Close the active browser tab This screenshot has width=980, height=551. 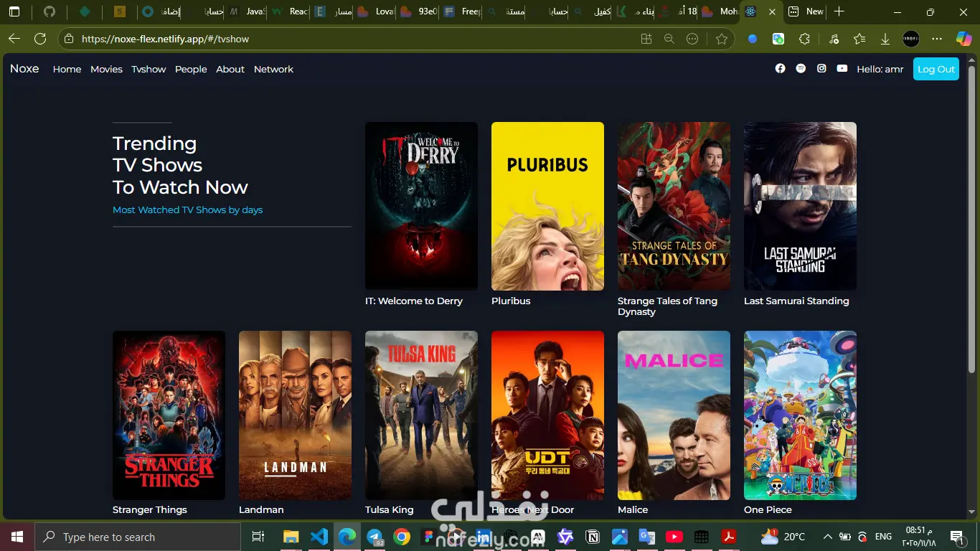(771, 11)
